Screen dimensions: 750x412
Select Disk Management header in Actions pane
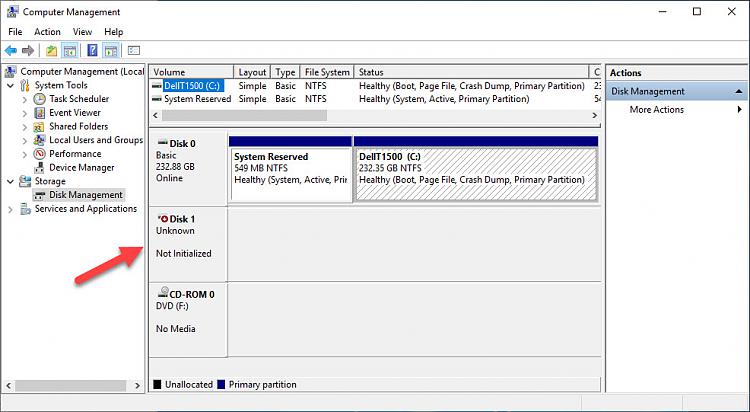pos(676,91)
